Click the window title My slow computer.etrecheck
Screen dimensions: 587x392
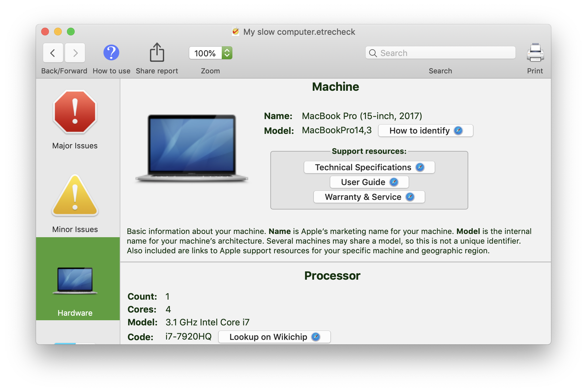[x=299, y=32]
